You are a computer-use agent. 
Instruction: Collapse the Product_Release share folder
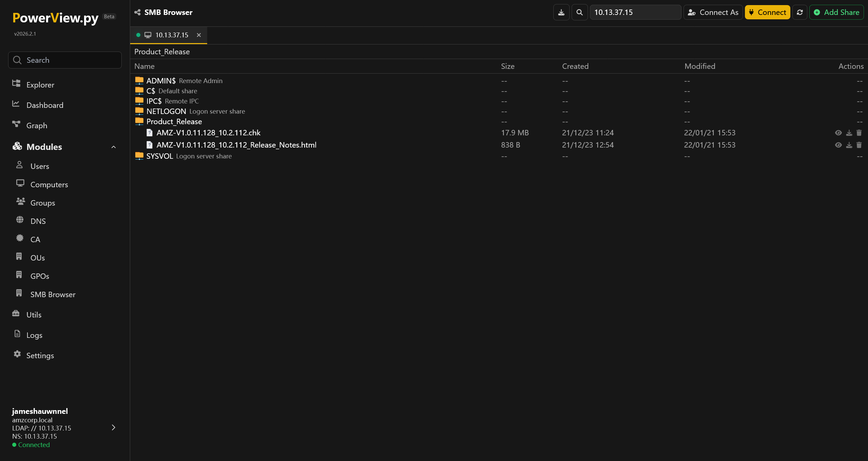point(174,121)
